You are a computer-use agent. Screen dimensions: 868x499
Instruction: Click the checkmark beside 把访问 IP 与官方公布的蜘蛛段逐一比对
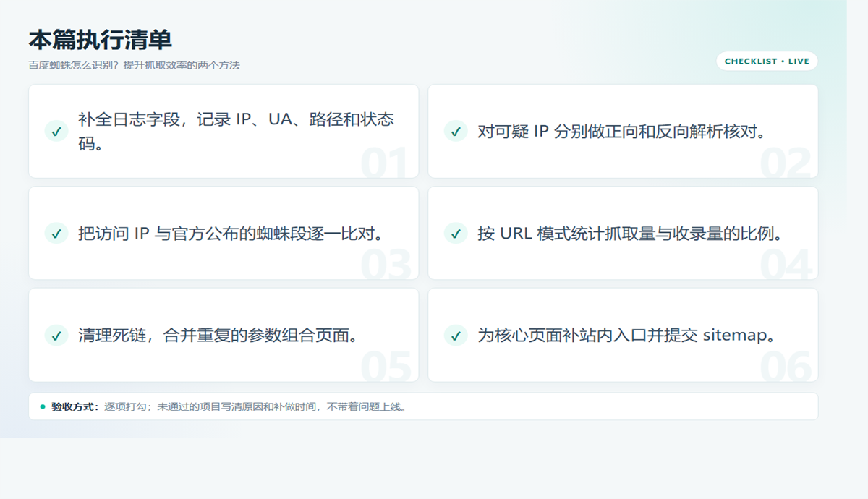point(56,234)
